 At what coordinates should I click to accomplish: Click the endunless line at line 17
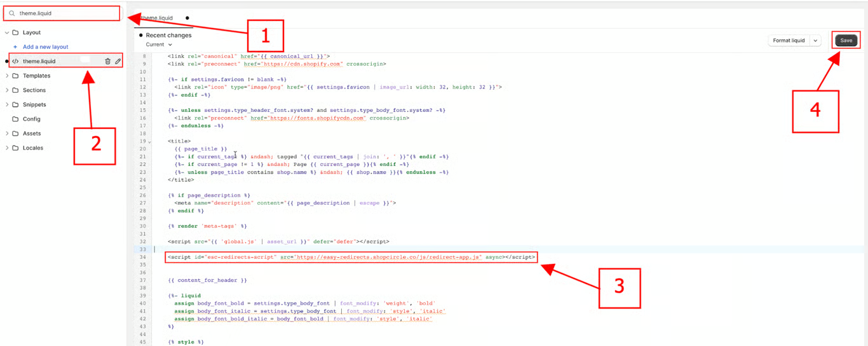(196, 126)
